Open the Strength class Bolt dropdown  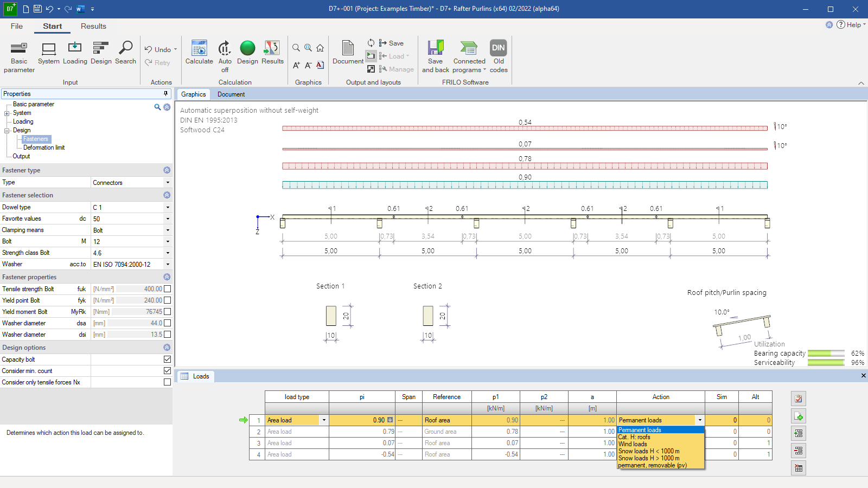168,253
